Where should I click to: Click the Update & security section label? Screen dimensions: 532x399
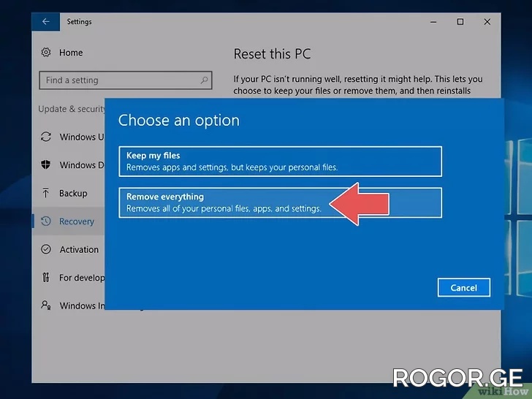[x=72, y=109]
